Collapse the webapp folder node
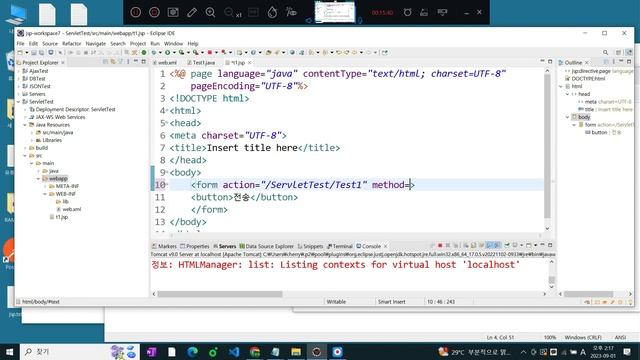Image resolution: width=640 pixels, height=360 pixels. 39,179
